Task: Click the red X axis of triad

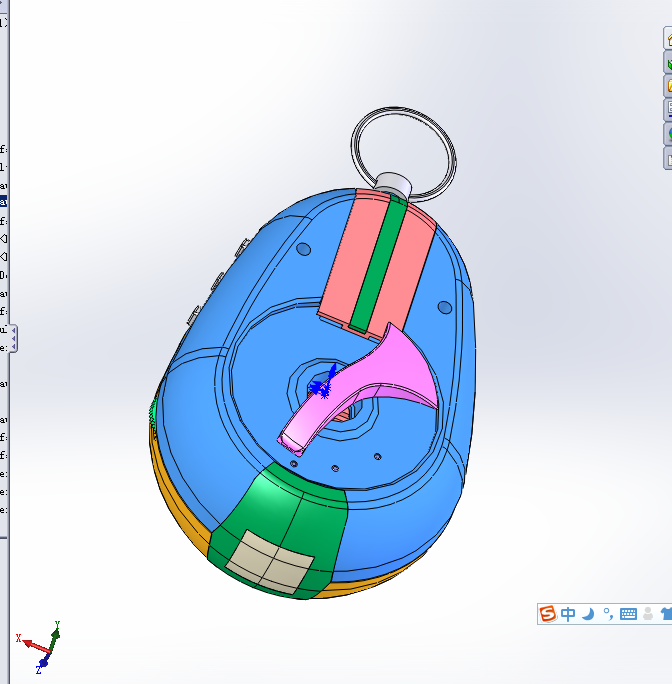Action: click(x=36, y=646)
